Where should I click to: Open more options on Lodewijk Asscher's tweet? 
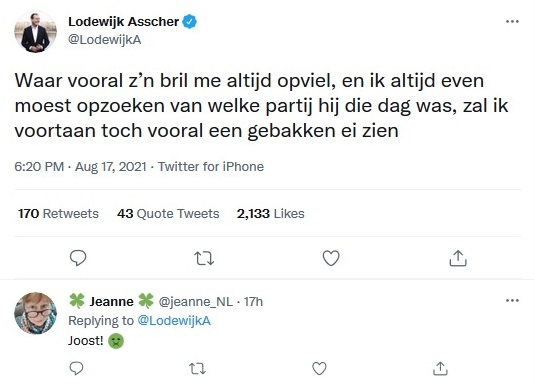512,21
